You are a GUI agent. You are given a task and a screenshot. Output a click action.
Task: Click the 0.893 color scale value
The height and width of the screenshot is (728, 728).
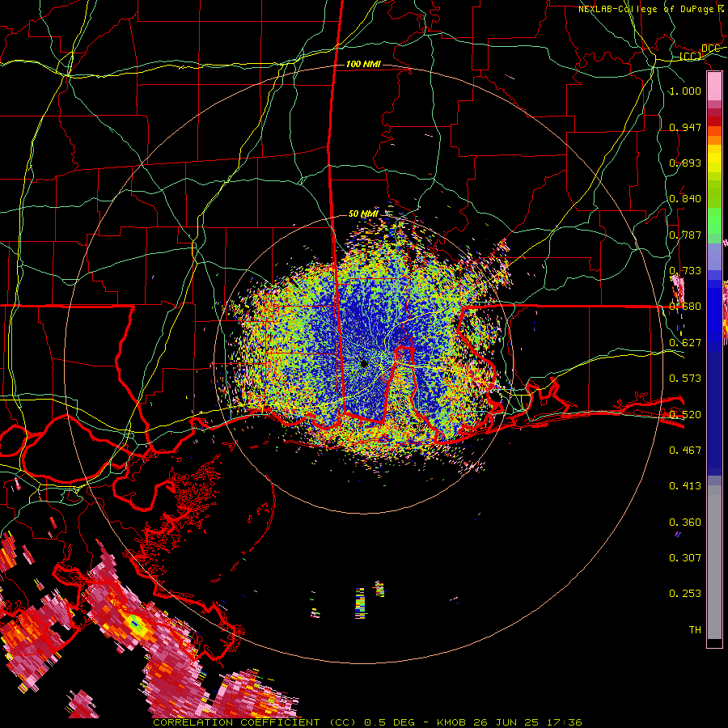(685, 163)
